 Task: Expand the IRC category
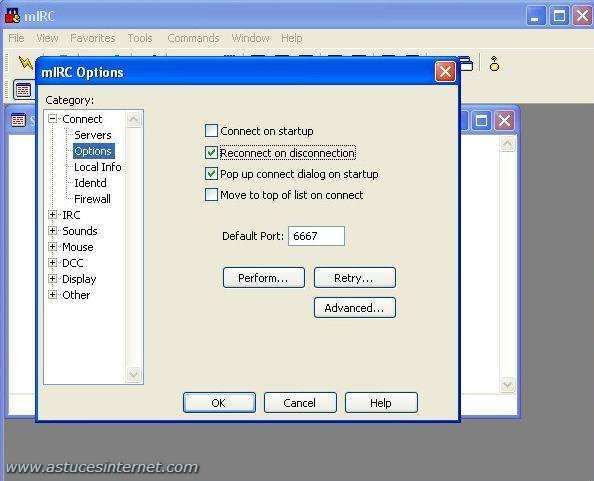point(53,215)
